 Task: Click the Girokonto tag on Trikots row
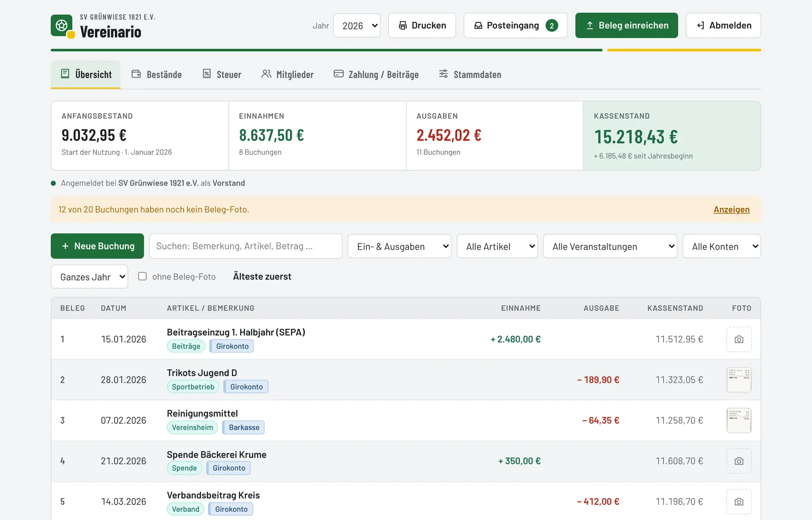[246, 387]
